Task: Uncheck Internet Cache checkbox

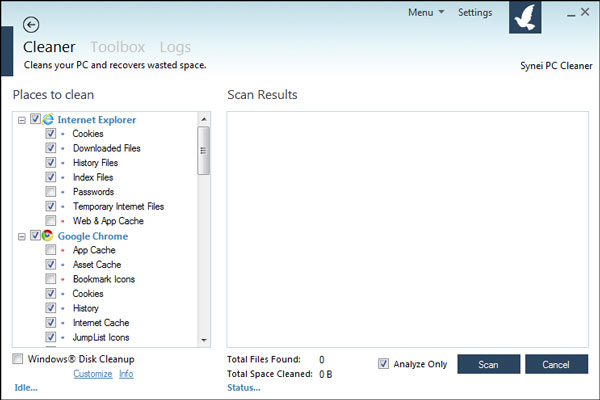Action: click(x=51, y=322)
